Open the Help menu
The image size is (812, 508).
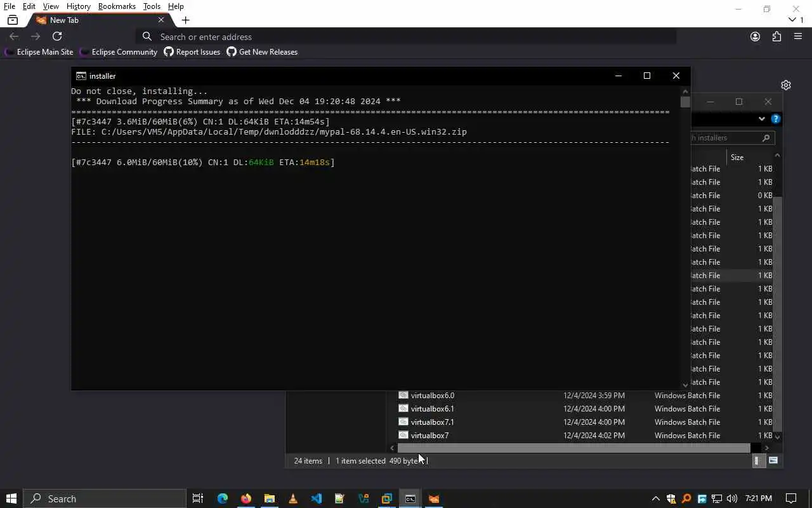click(176, 6)
